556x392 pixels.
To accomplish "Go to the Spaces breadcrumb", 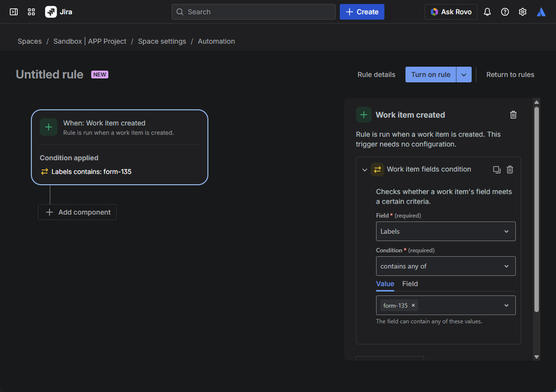I will (30, 42).
